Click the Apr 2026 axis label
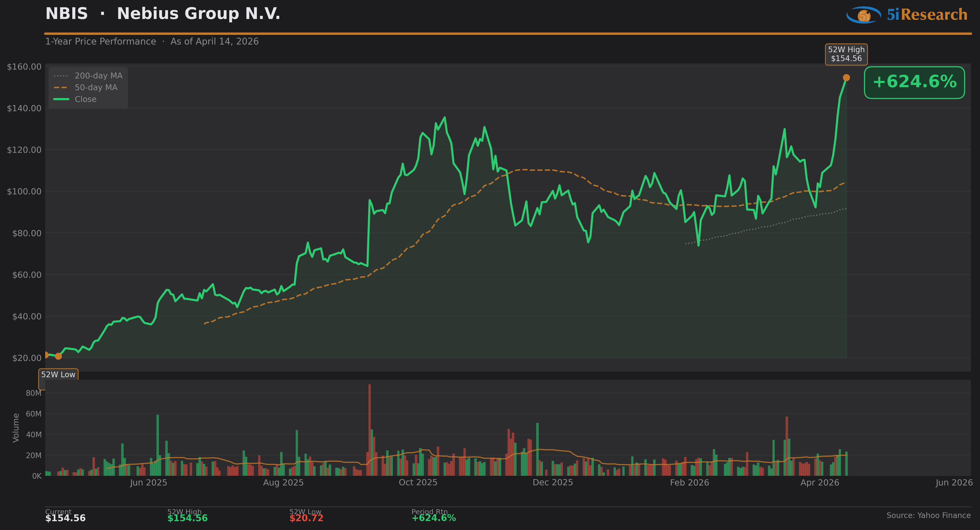980x530 pixels. (819, 483)
